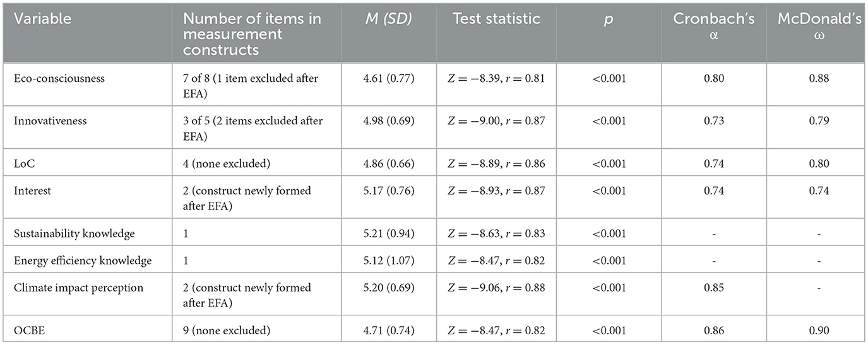Select the OCBE row label
The height and width of the screenshot is (345, 868).
[x=28, y=329]
